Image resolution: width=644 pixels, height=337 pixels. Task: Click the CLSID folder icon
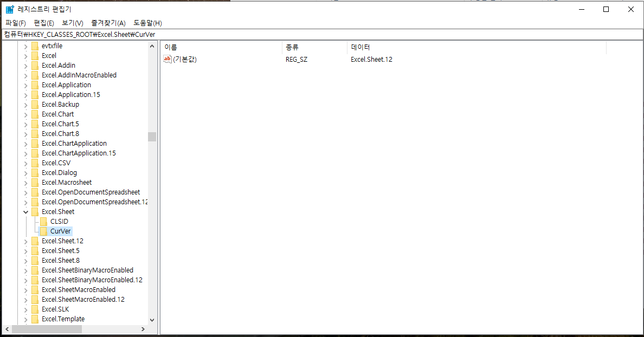43,222
